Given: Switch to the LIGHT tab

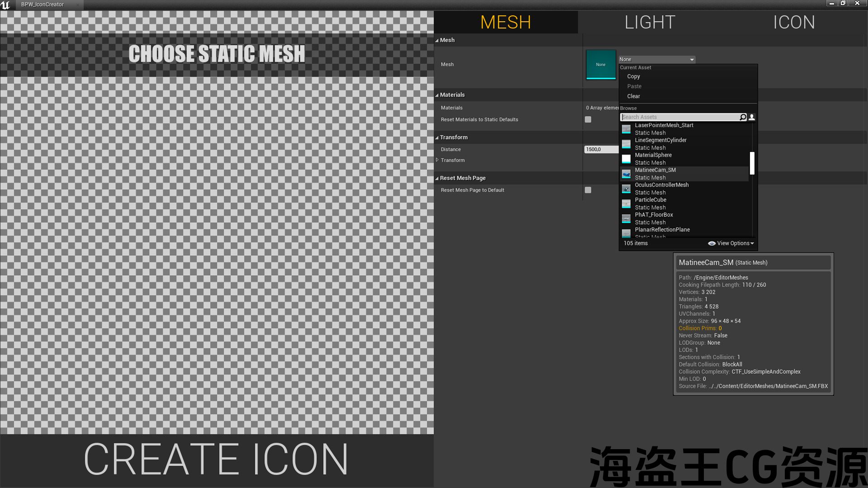Looking at the screenshot, I should tap(650, 22).
